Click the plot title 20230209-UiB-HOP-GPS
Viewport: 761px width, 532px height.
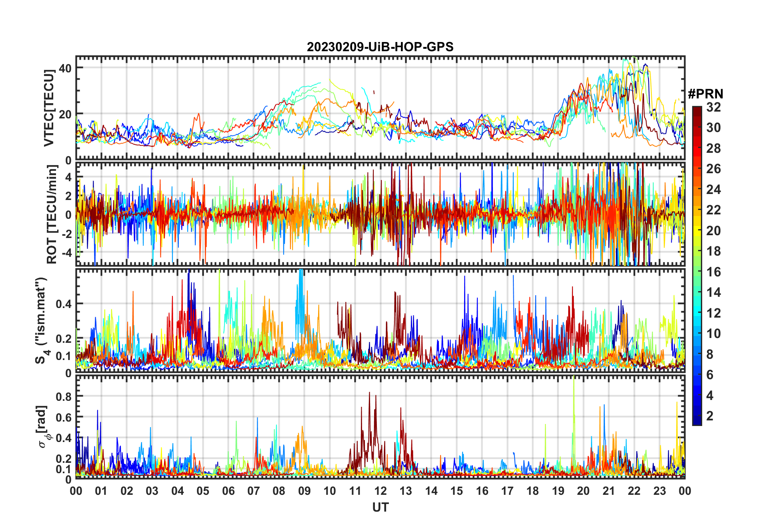[380, 47]
